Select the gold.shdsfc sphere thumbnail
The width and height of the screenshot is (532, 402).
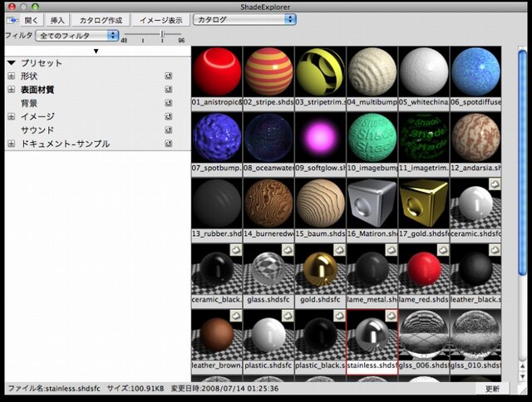(320, 269)
